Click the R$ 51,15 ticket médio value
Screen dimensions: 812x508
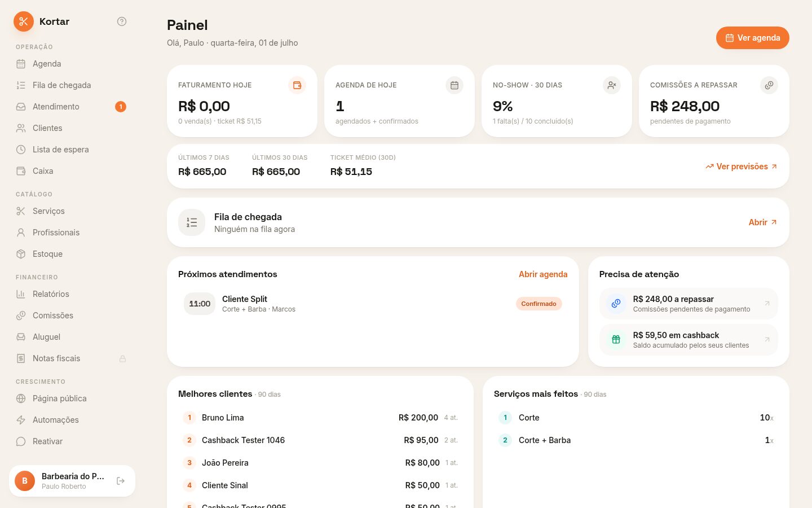351,172
